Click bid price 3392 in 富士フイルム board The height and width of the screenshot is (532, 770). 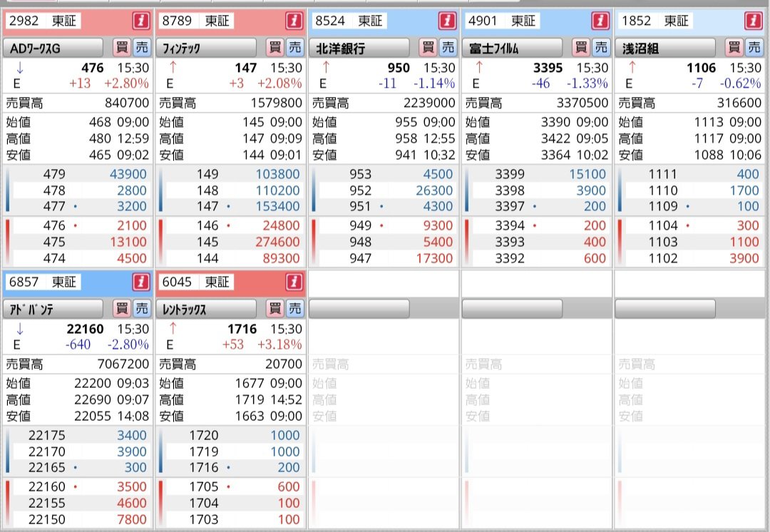[x=510, y=258]
